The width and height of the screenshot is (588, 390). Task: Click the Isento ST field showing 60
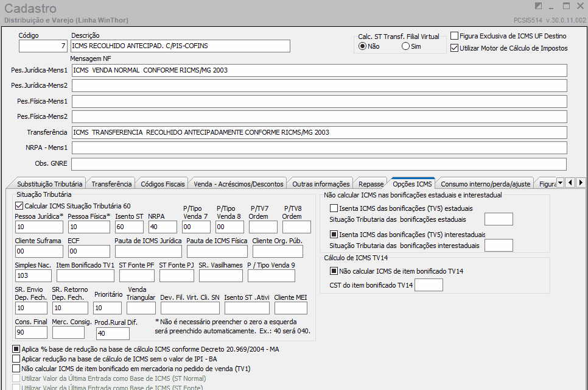(x=130, y=227)
